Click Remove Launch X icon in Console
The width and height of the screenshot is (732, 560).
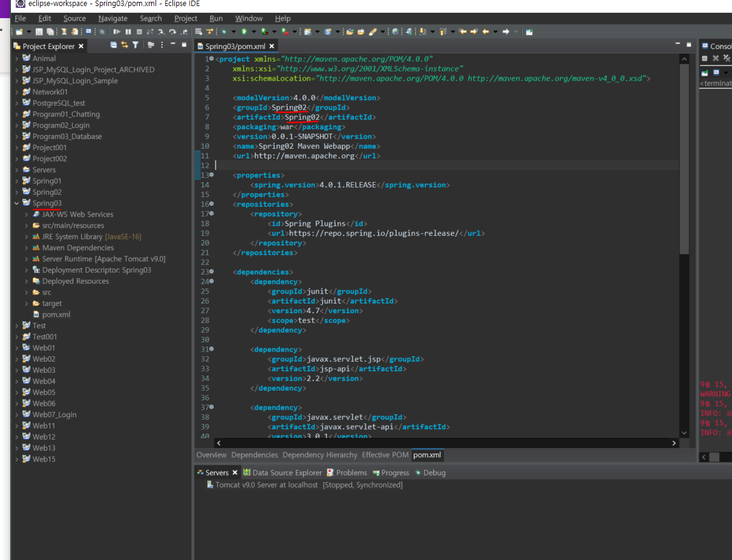(x=716, y=58)
